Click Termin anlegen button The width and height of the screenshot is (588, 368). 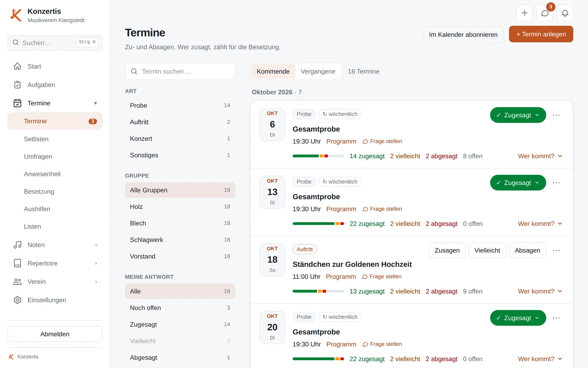(541, 34)
